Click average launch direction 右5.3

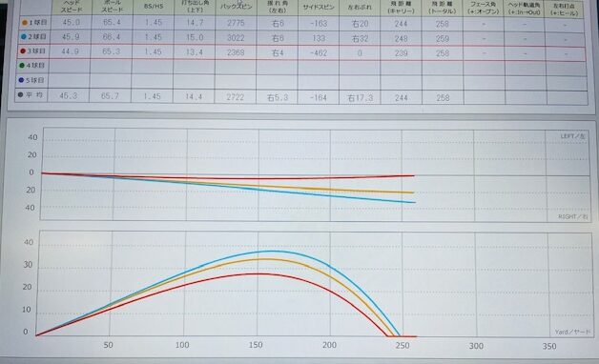(x=277, y=98)
